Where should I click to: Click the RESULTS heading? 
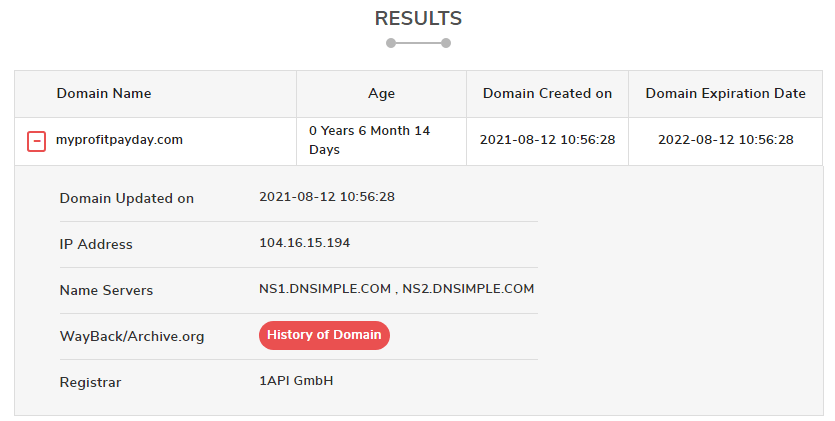[419, 19]
